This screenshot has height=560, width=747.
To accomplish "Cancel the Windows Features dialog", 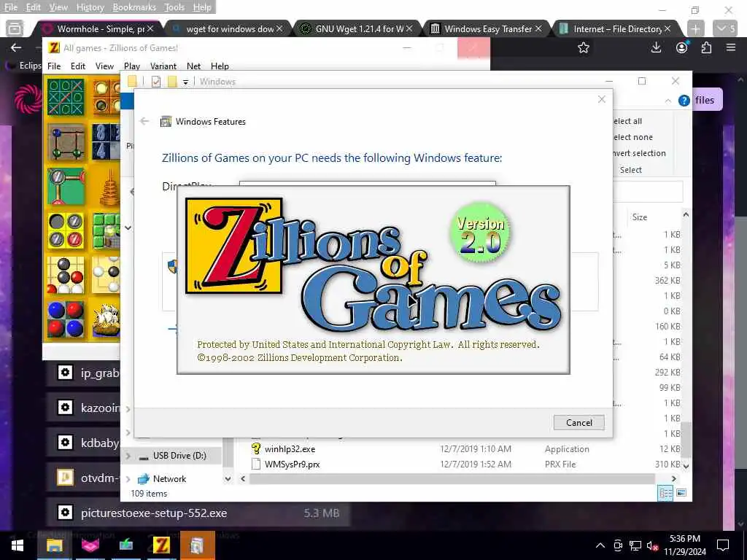I will click(578, 422).
